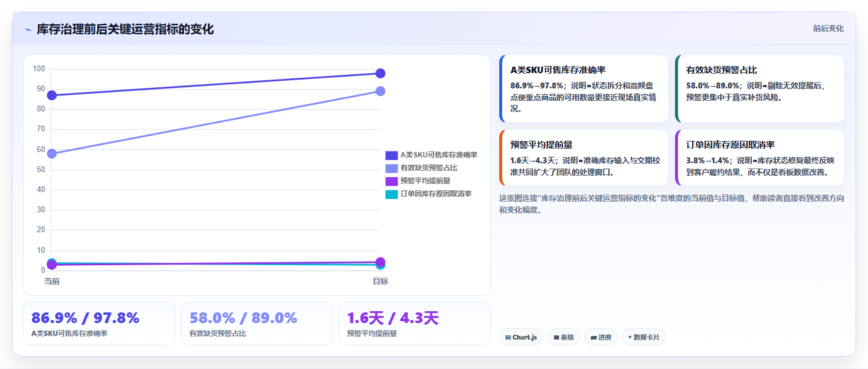
Task: Click the 50 y-axis tick label
Action: pyautogui.click(x=41, y=170)
